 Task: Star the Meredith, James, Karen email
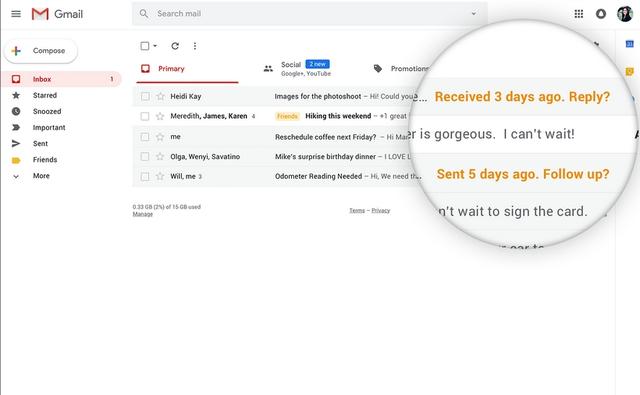tap(160, 116)
